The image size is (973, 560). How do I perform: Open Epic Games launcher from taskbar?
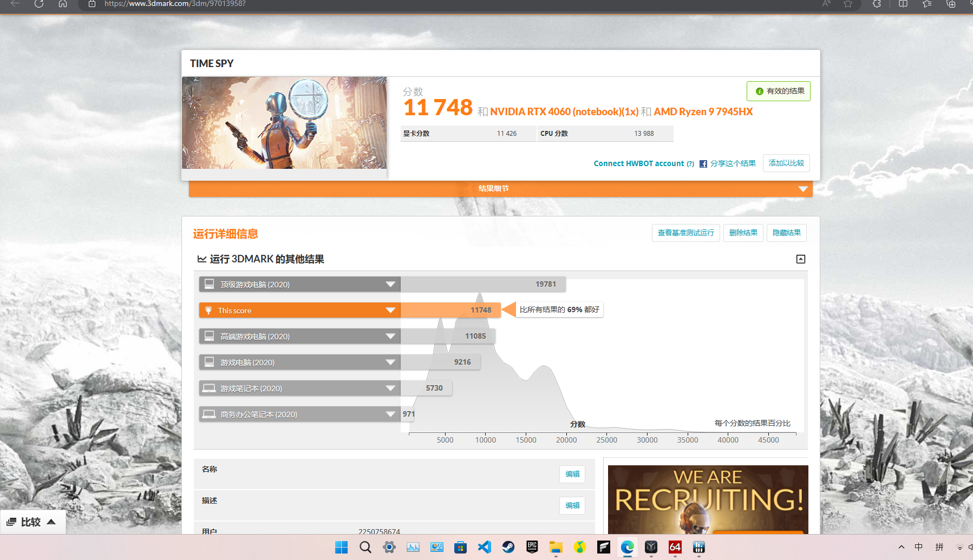point(532,547)
